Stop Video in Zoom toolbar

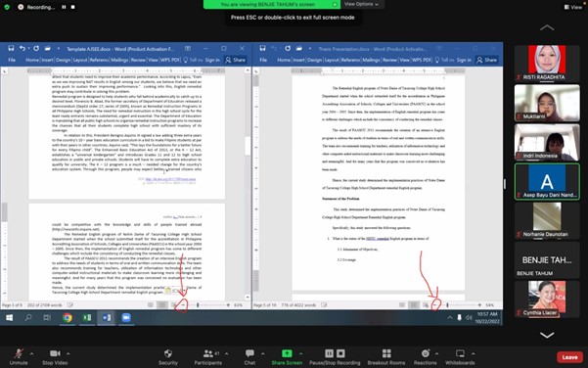(x=55, y=357)
